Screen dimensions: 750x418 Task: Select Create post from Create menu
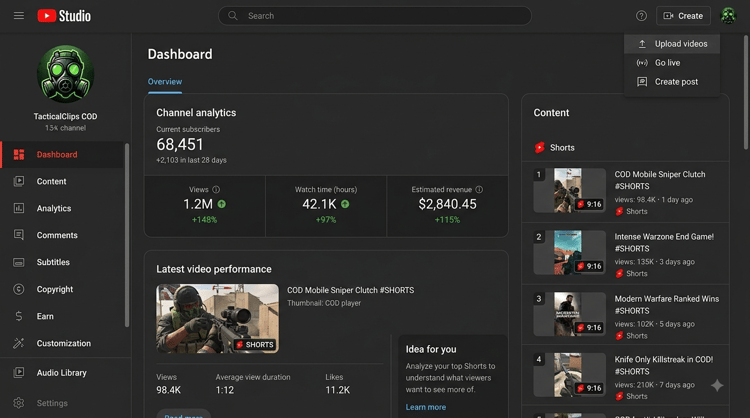(672, 82)
